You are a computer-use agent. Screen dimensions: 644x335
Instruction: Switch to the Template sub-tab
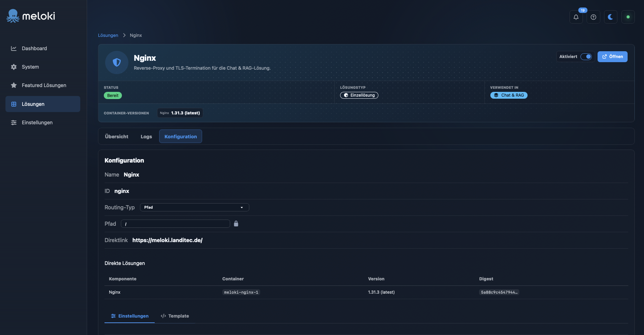[x=175, y=316]
